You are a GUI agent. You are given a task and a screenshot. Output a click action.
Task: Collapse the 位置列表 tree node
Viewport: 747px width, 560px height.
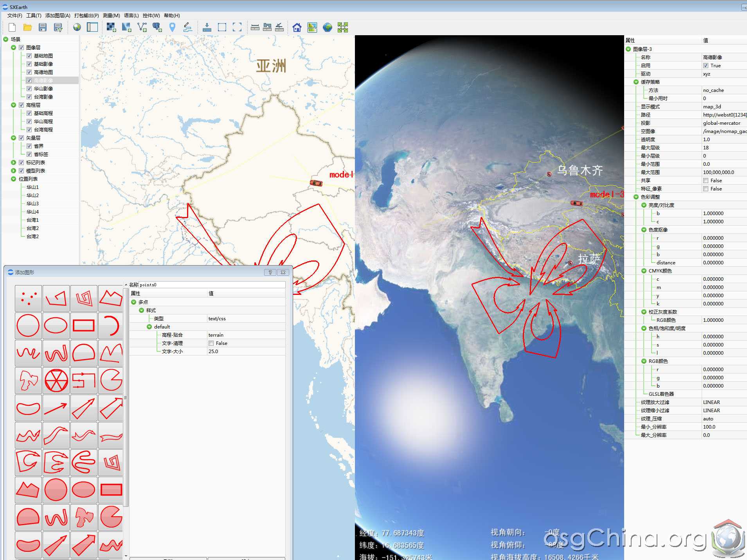pyautogui.click(x=14, y=179)
